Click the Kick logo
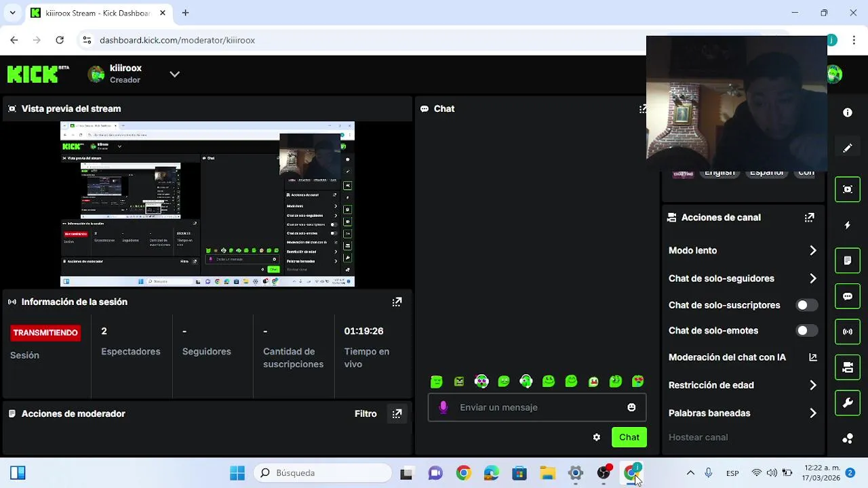Image resolution: width=868 pixels, height=488 pixels. coord(38,74)
